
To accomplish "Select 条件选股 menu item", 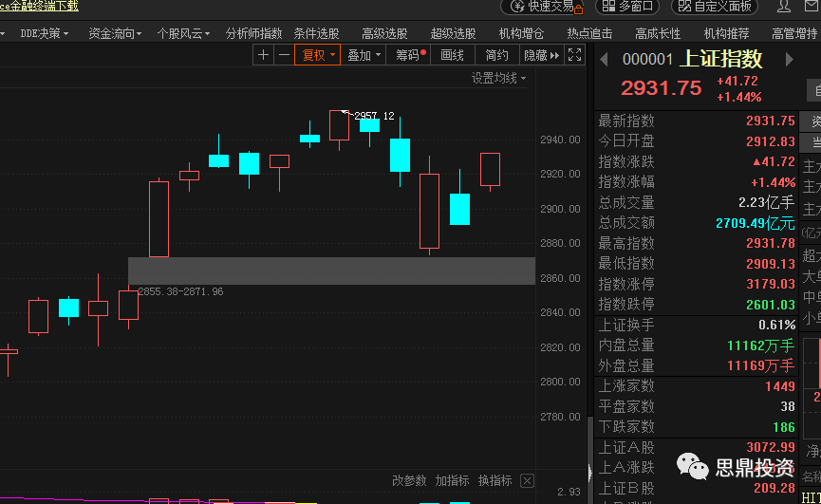I will tap(316, 33).
